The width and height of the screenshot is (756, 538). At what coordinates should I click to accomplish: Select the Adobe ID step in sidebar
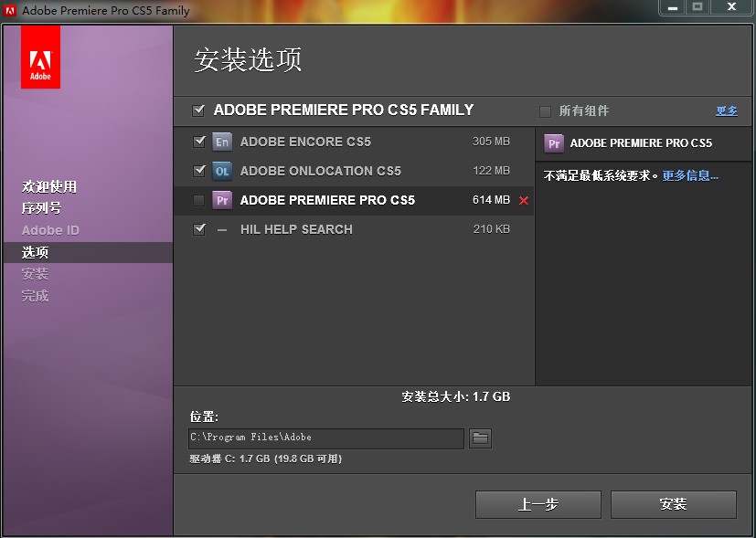50,230
